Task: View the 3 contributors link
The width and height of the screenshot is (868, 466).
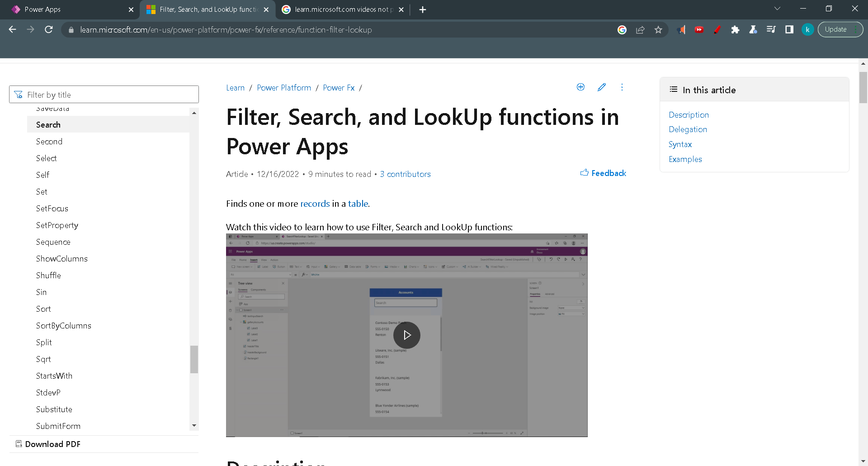Action: 405,174
